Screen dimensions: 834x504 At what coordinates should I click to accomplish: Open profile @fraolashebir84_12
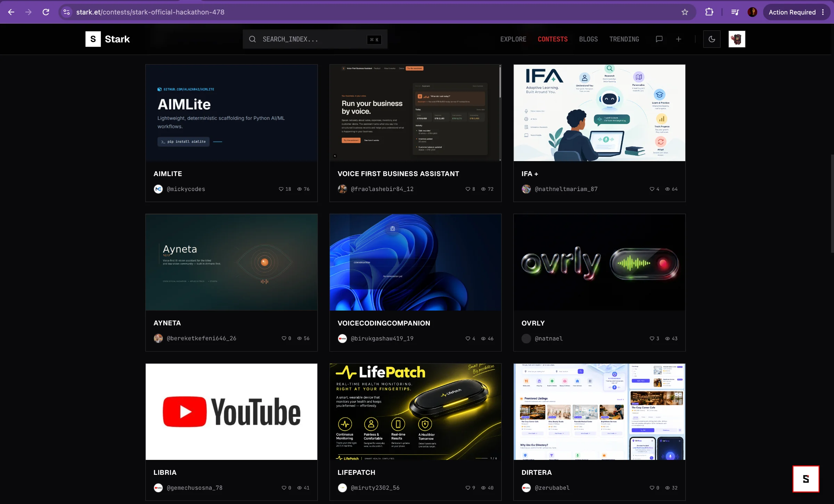point(382,189)
